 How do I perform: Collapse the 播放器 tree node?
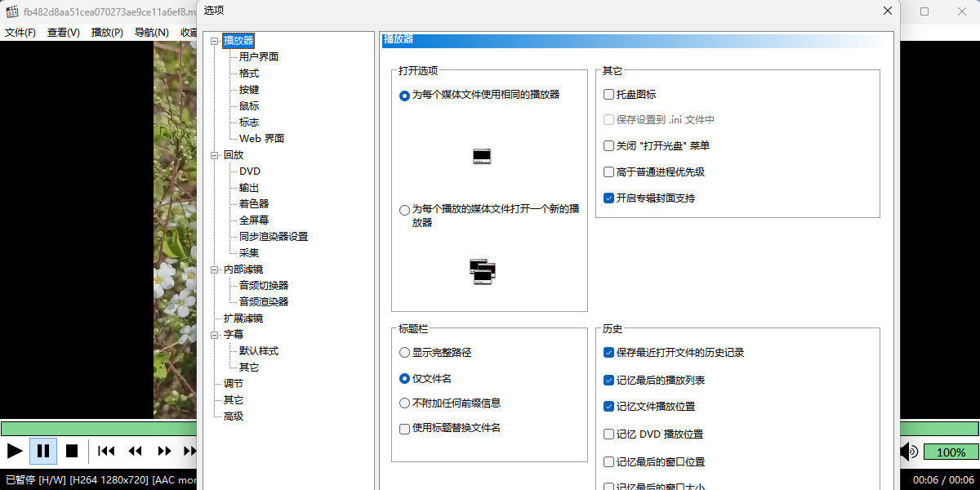(x=216, y=41)
